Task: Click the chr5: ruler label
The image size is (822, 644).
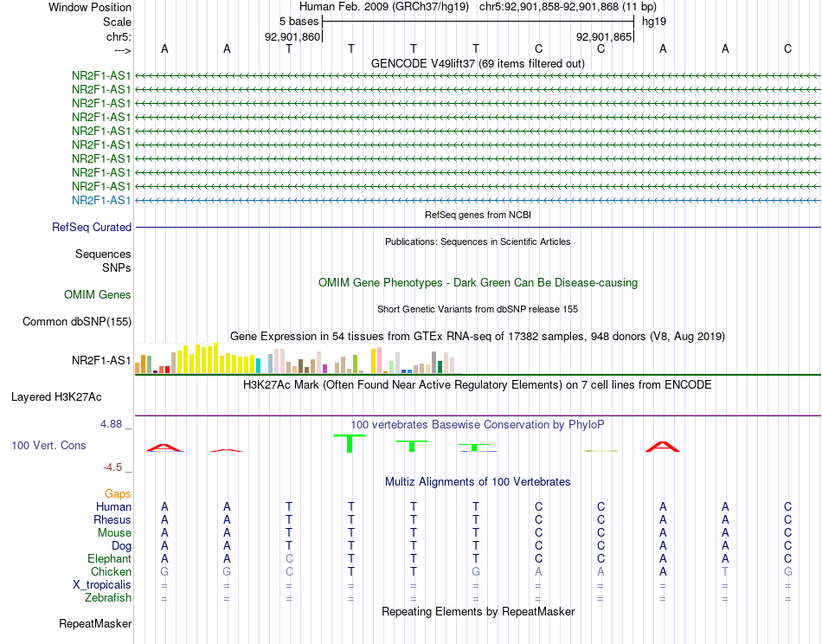Action: coord(119,36)
